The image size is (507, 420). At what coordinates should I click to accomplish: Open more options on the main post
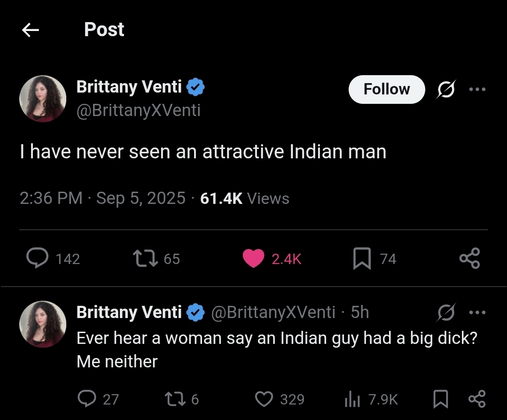[x=477, y=89]
